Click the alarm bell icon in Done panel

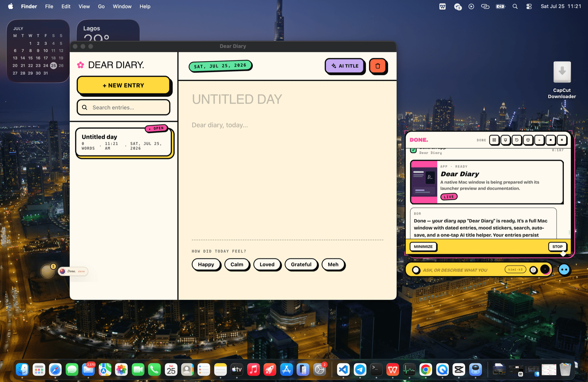tap(505, 140)
